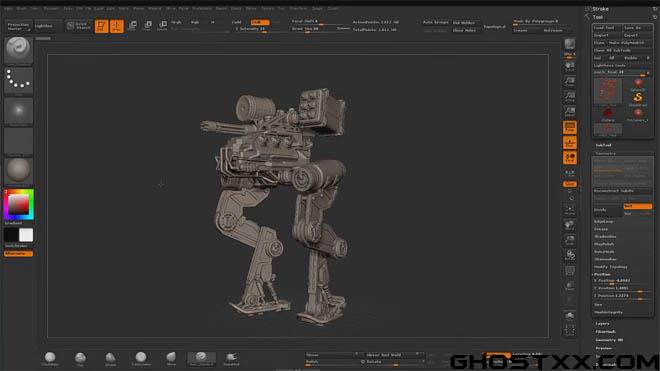
Task: Expand EdgeLoop subsection
Action: pyautogui.click(x=604, y=222)
